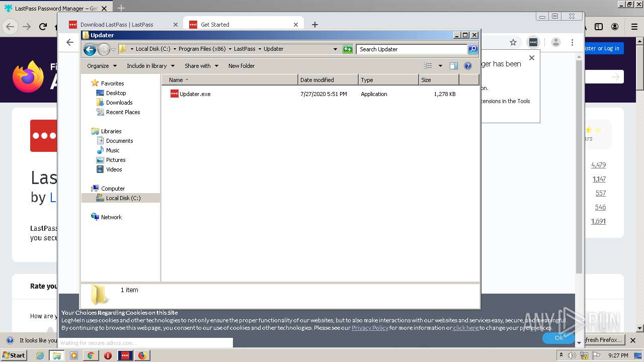This screenshot has height=362, width=644.
Task: Click the Refresh Firefox button
Action: [x=603, y=340]
